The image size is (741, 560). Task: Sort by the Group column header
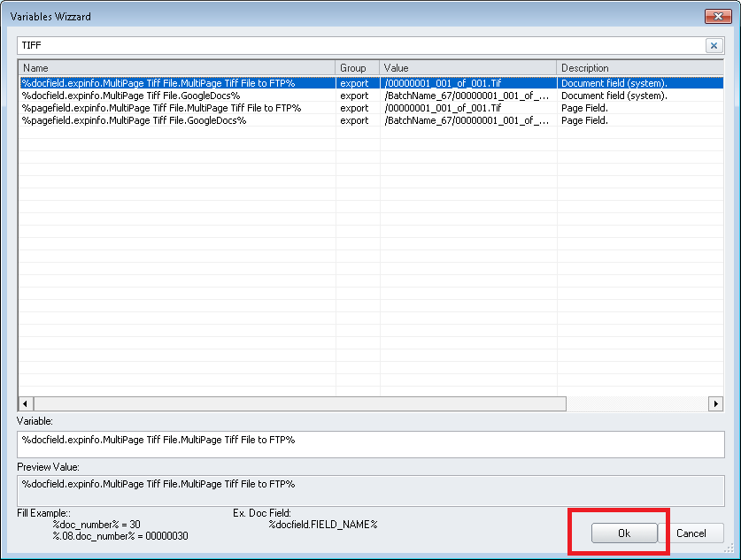[x=357, y=68]
